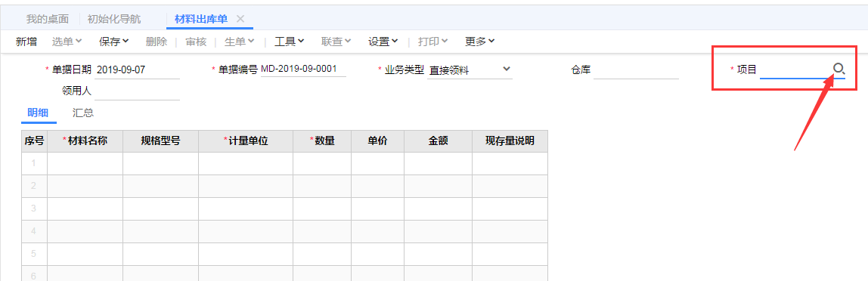This screenshot has width=868, height=281.
Task: Click the 计量单位 column header
Action: click(246, 141)
